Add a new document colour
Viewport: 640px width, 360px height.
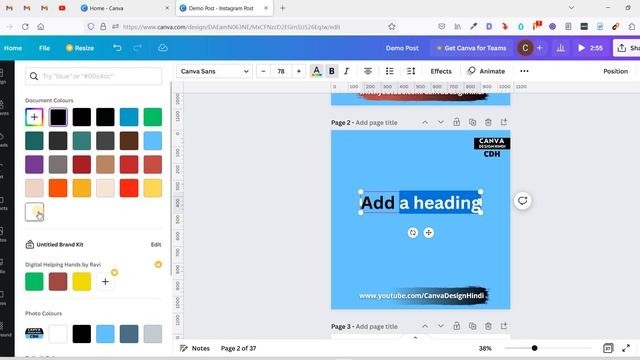click(34, 117)
